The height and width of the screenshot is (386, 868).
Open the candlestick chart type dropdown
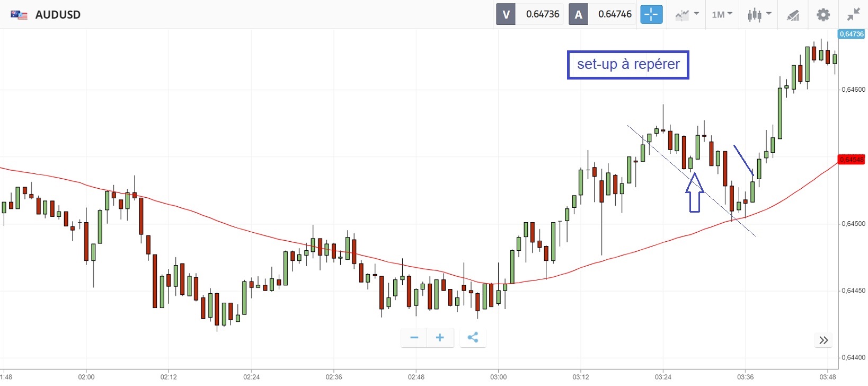(x=759, y=14)
